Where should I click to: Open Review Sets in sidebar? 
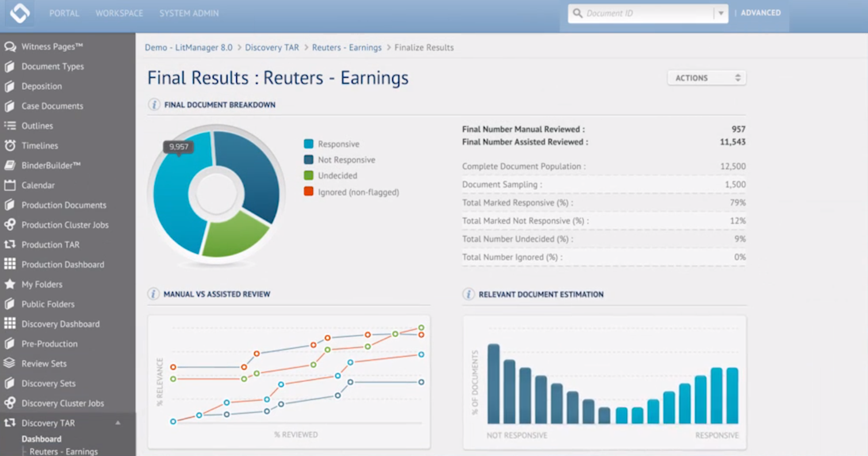(44, 363)
